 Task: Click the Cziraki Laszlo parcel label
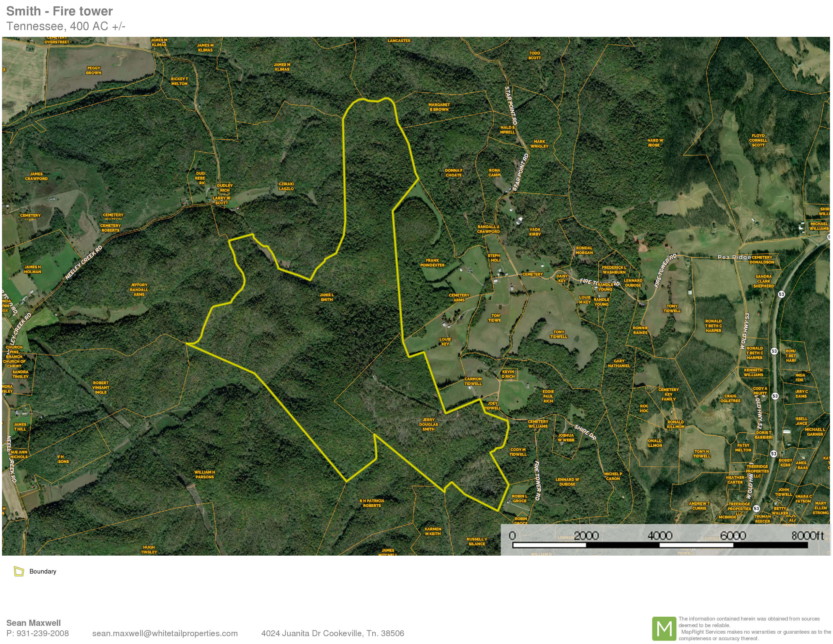[286, 186]
